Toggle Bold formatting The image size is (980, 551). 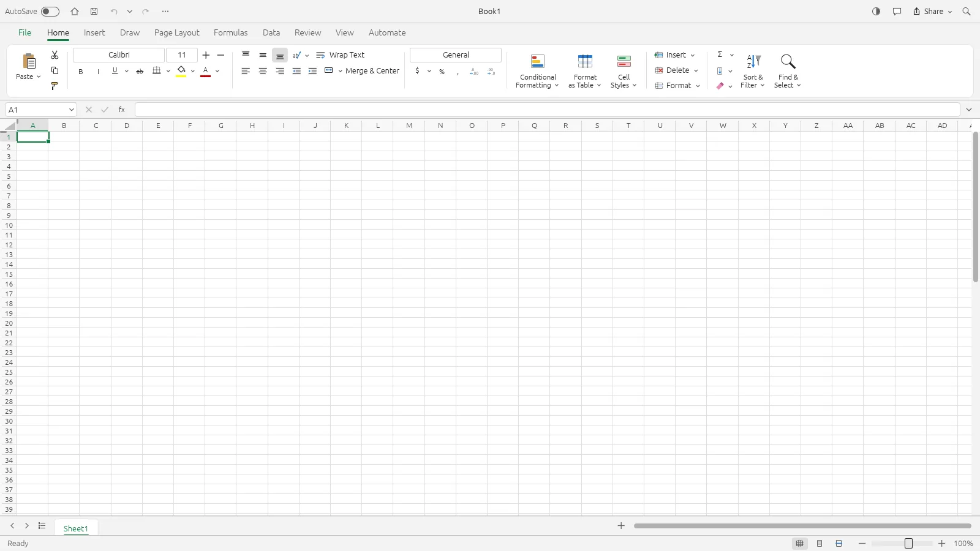pyautogui.click(x=80, y=72)
